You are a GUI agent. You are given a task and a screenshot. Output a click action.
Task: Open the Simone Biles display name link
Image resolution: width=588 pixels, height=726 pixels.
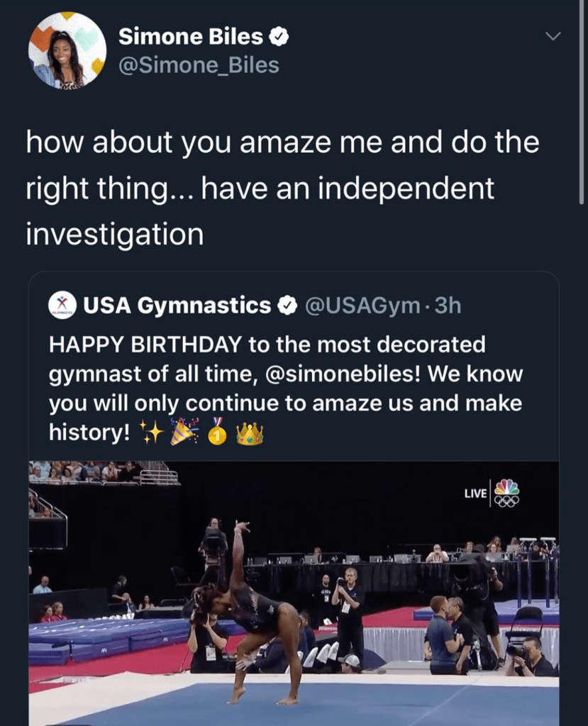point(191,36)
